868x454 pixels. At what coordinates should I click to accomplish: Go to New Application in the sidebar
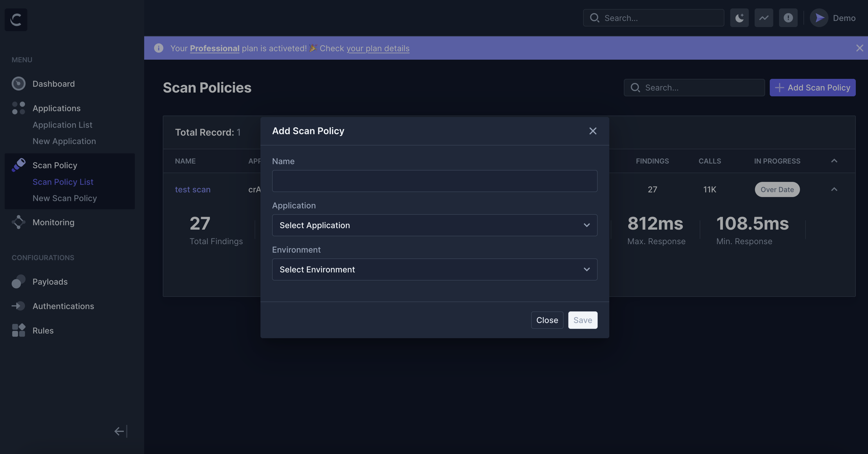pos(64,141)
